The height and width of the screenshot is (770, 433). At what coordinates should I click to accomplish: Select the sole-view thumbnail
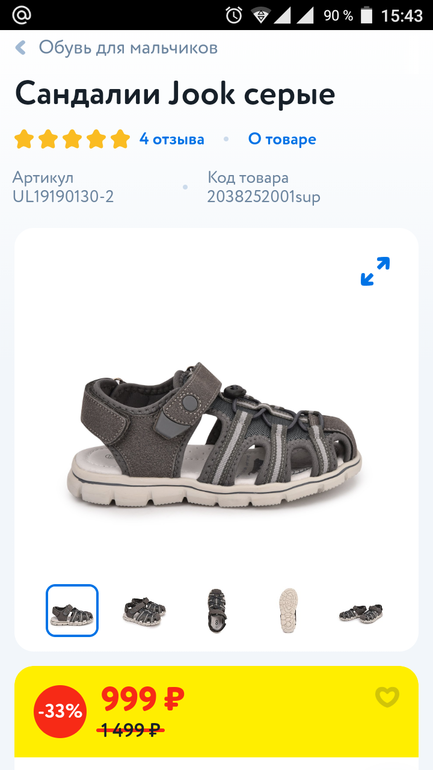click(x=289, y=610)
